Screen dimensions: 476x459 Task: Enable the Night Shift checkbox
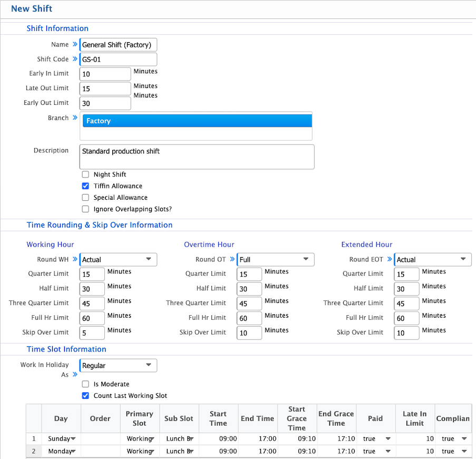click(85, 174)
